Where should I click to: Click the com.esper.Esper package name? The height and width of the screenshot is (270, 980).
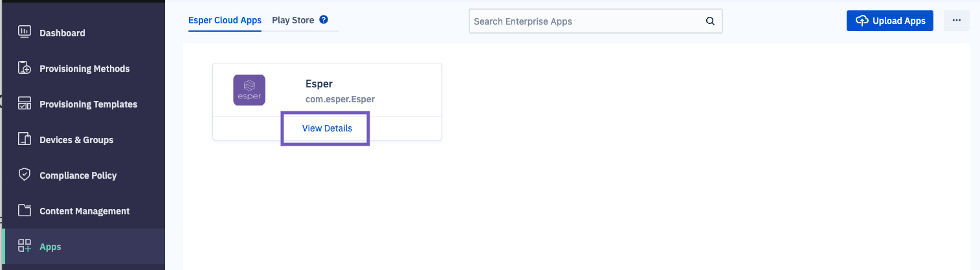(340, 99)
